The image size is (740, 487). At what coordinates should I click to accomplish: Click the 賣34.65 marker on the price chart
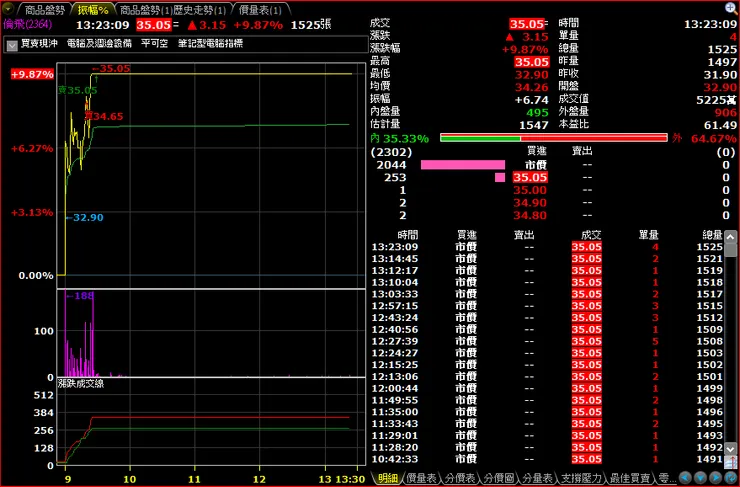[x=104, y=116]
